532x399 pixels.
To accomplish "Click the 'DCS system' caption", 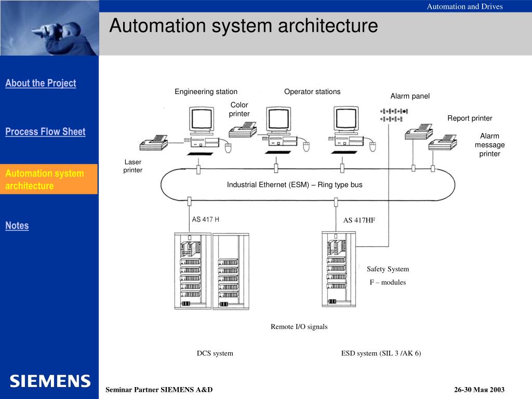I will coord(215,353).
